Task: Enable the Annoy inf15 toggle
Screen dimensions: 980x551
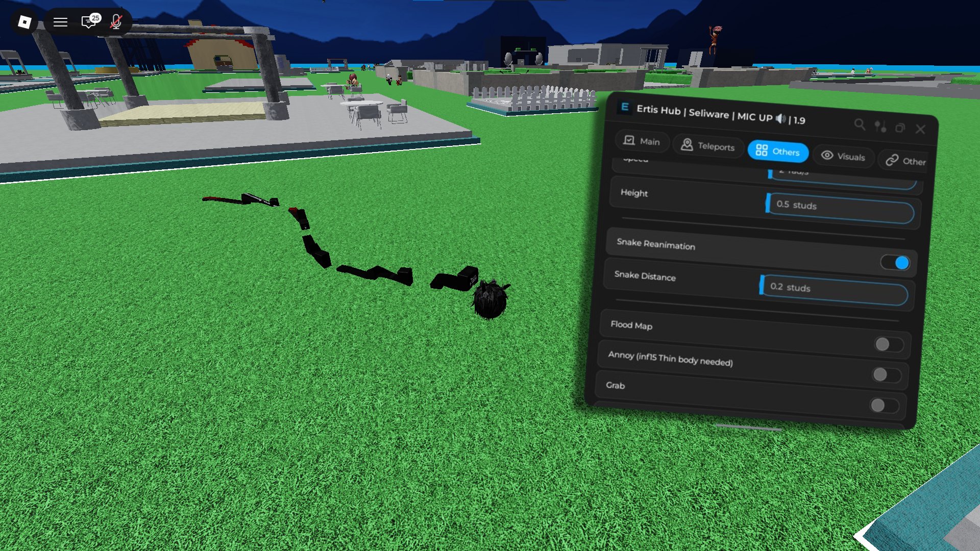Action: pyautogui.click(x=888, y=375)
